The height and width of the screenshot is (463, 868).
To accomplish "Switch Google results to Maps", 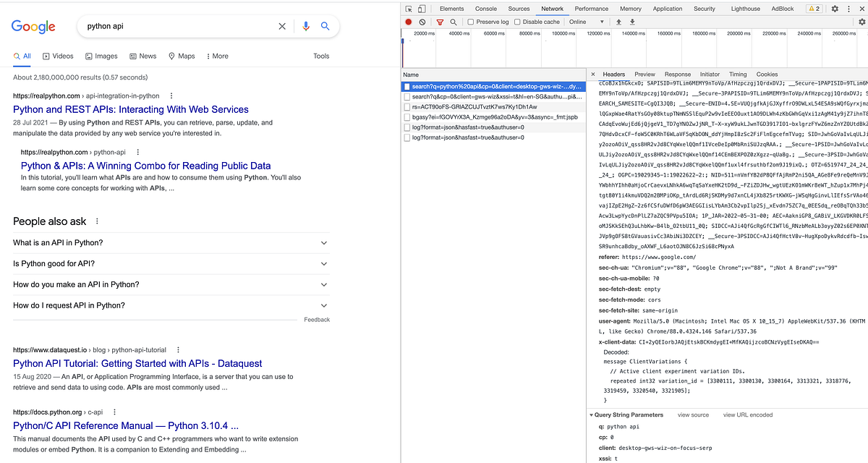I will (x=182, y=56).
